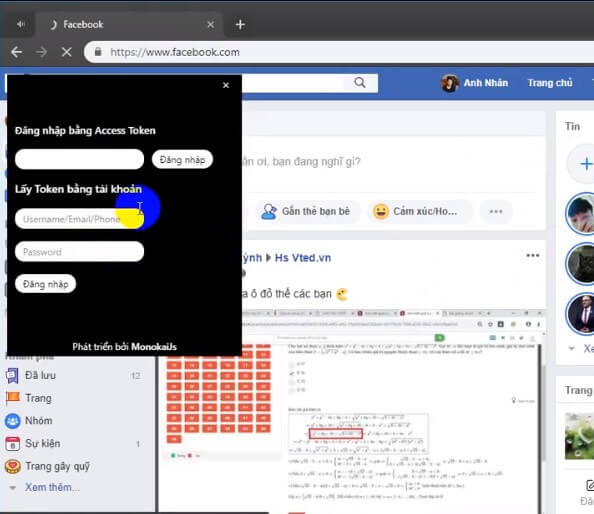Go back with the browser back arrow
This screenshot has height=514, width=594.
17,52
